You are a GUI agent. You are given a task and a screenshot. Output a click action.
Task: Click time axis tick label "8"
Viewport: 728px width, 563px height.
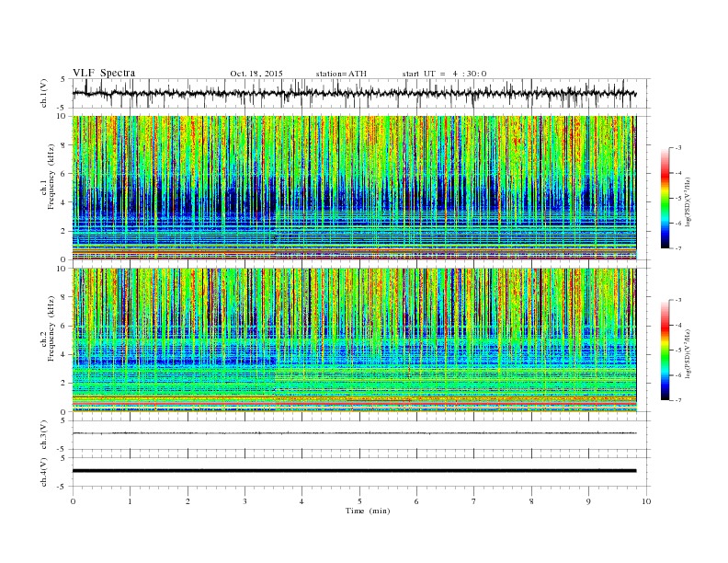click(x=531, y=501)
